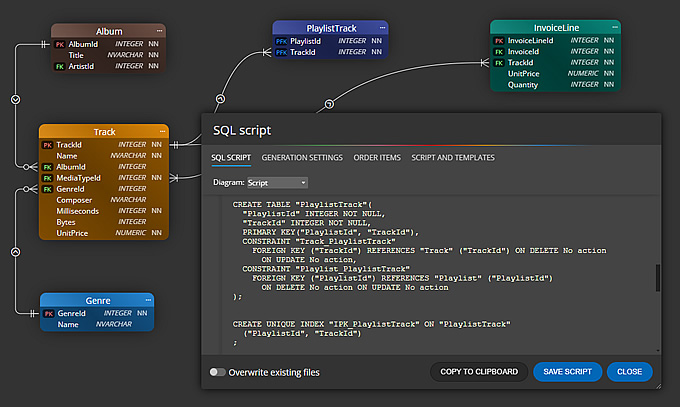Viewport: 680px width, 407px height.
Task: Select the Track table title header
Action: click(104, 132)
